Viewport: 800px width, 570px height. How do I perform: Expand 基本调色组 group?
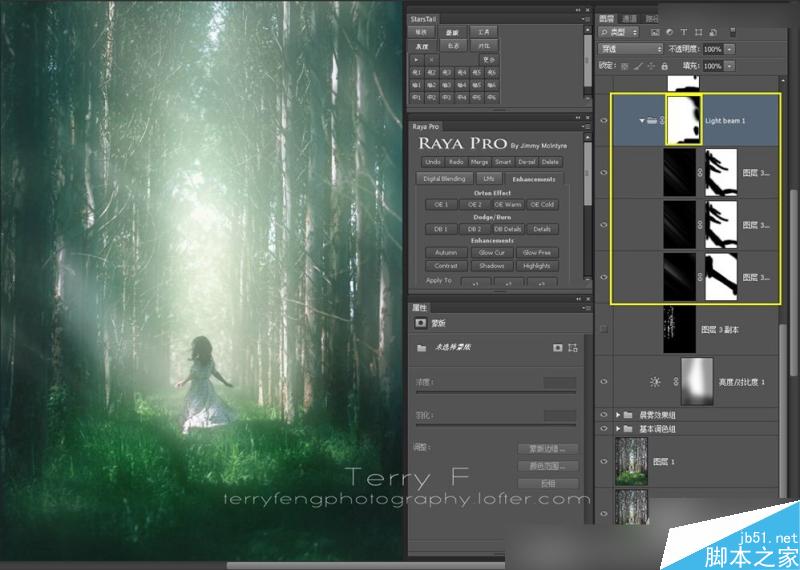tap(618, 429)
